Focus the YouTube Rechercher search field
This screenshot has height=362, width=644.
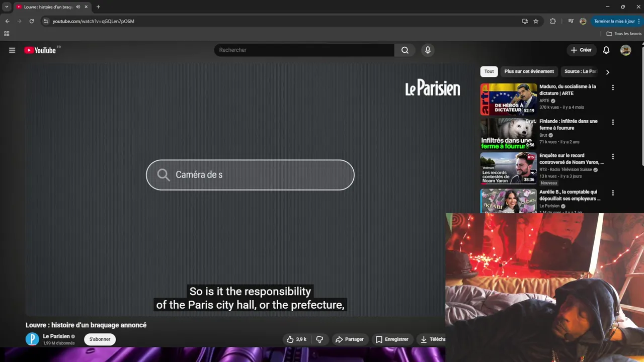(x=304, y=50)
